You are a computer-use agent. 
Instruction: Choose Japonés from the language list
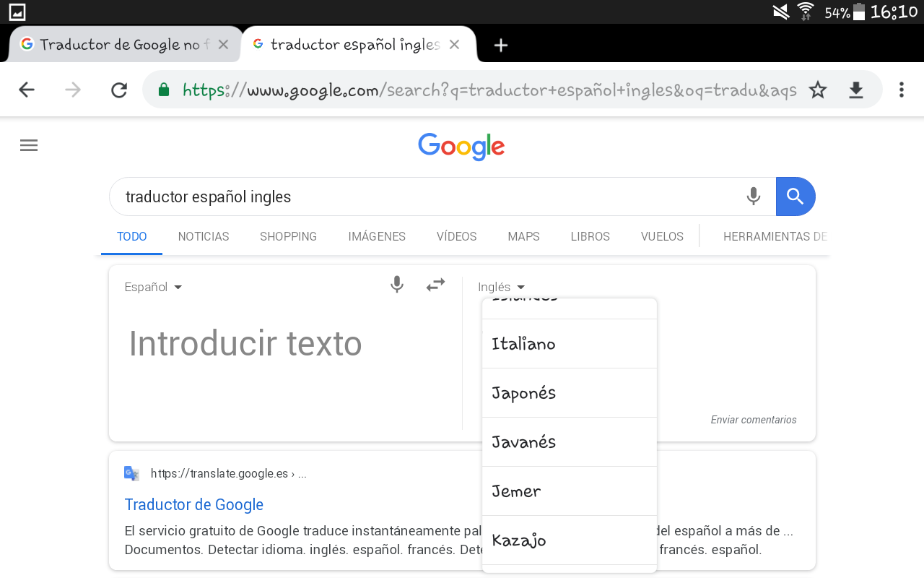[x=570, y=393]
